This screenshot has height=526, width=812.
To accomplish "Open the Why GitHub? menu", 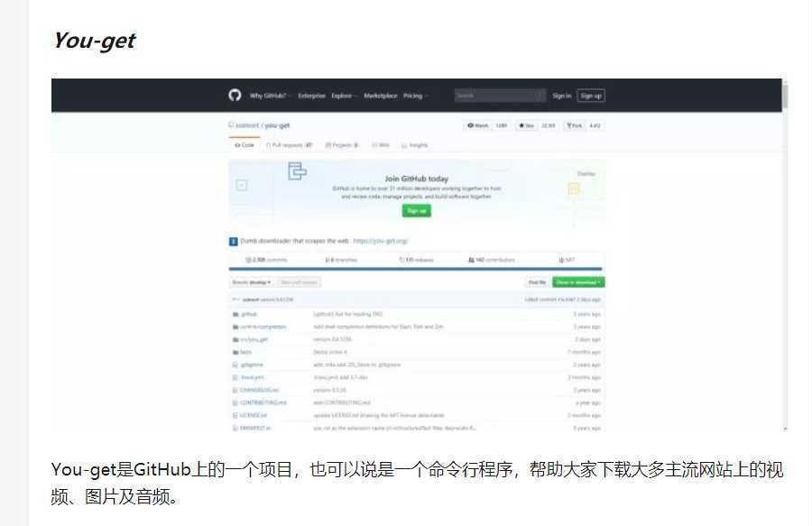I will coord(269,96).
